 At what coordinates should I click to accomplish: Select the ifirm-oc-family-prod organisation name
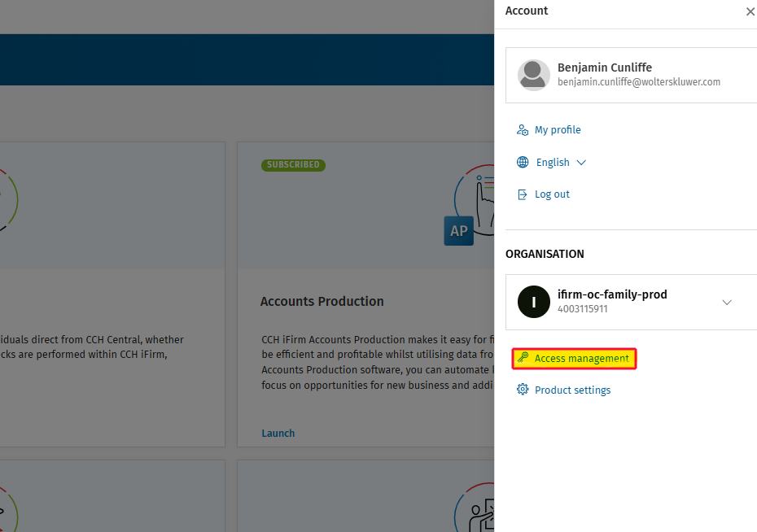pyautogui.click(x=612, y=294)
